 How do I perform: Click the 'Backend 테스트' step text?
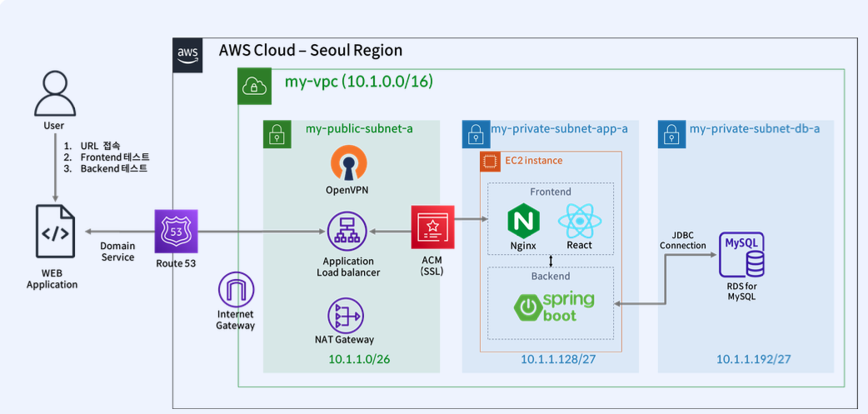(x=114, y=168)
